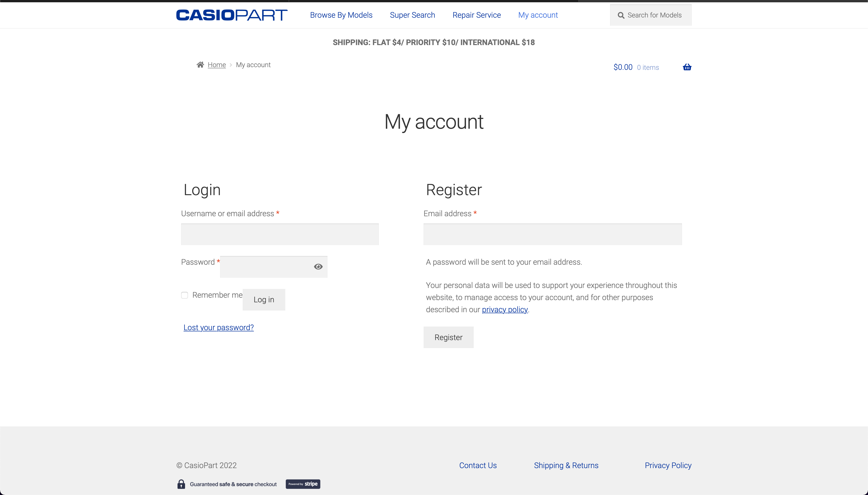Focus the Search for Models field
Viewport: 868px width, 495px height.
[651, 15]
